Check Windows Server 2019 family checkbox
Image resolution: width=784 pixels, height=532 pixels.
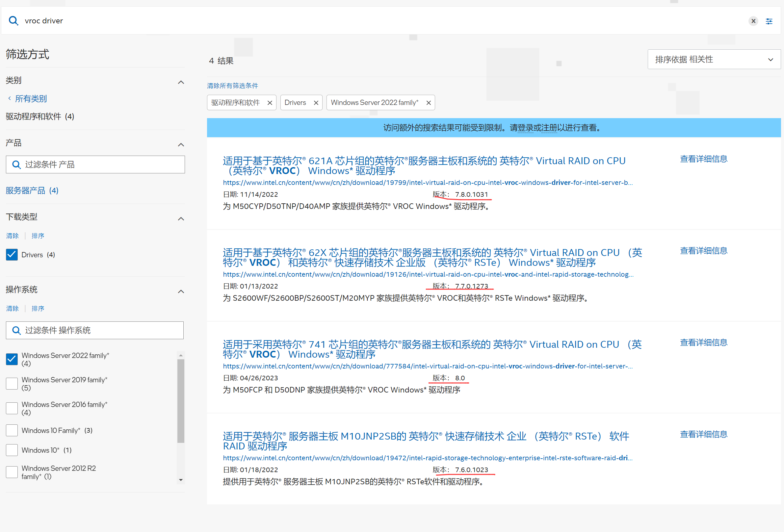point(12,384)
